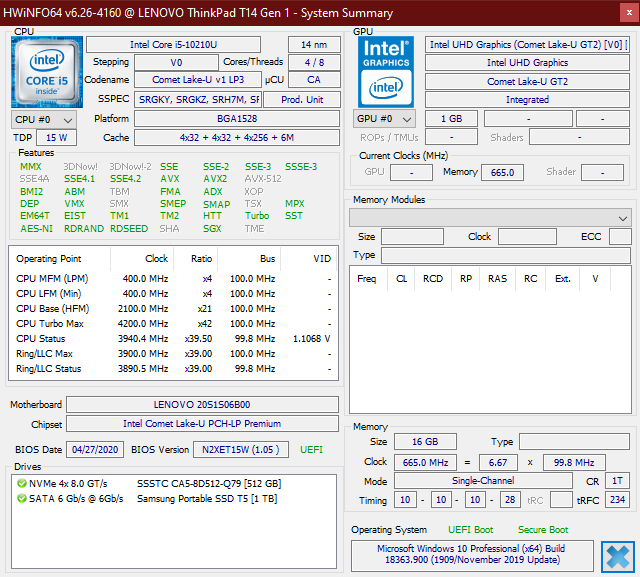Click the TDP 15 W field
Screen dimensions: 640x577
(x=57, y=137)
